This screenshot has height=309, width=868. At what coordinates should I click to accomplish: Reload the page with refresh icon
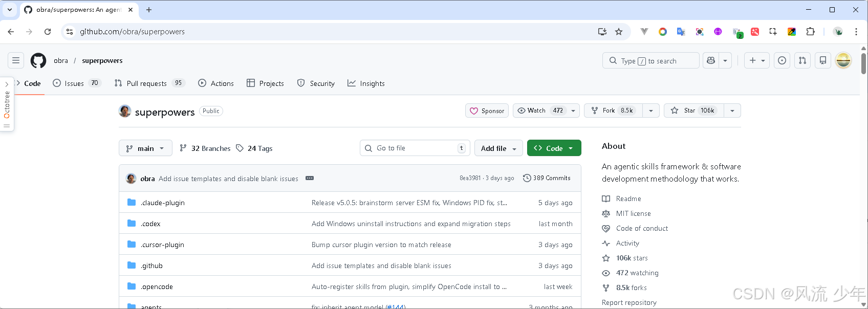48,32
